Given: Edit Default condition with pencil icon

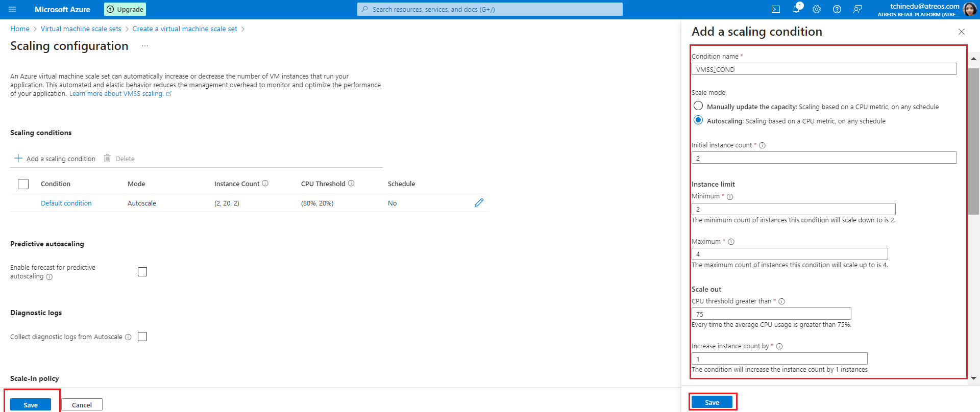Looking at the screenshot, I should pos(479,203).
